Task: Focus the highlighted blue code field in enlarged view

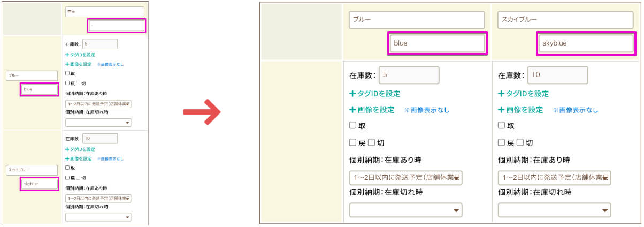Action: click(437, 43)
